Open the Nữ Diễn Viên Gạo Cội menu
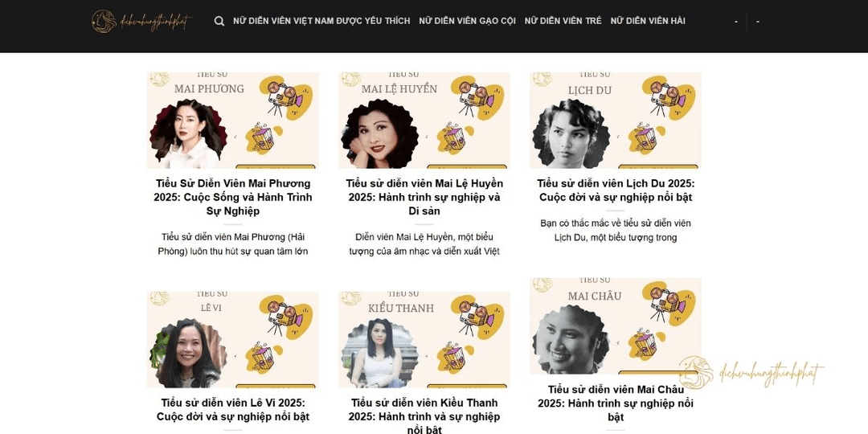868x434 pixels. click(467, 21)
